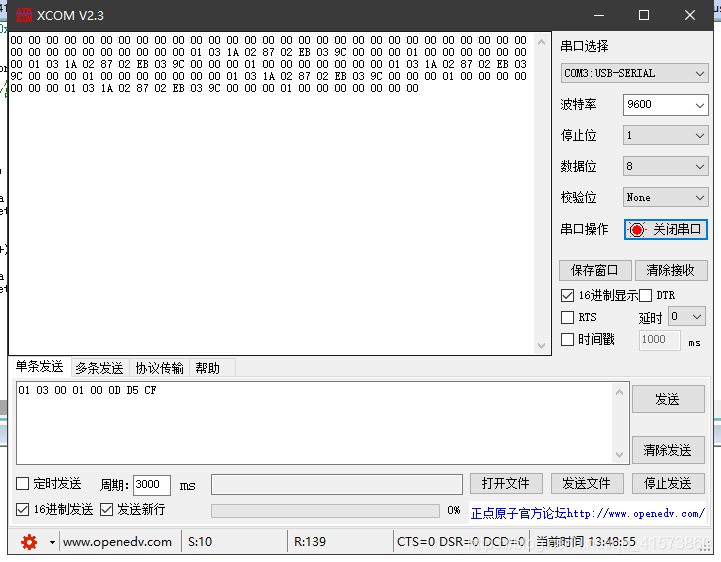Click the red gear settings icon
Image resolution: width=721 pixels, height=562 pixels.
[29, 542]
